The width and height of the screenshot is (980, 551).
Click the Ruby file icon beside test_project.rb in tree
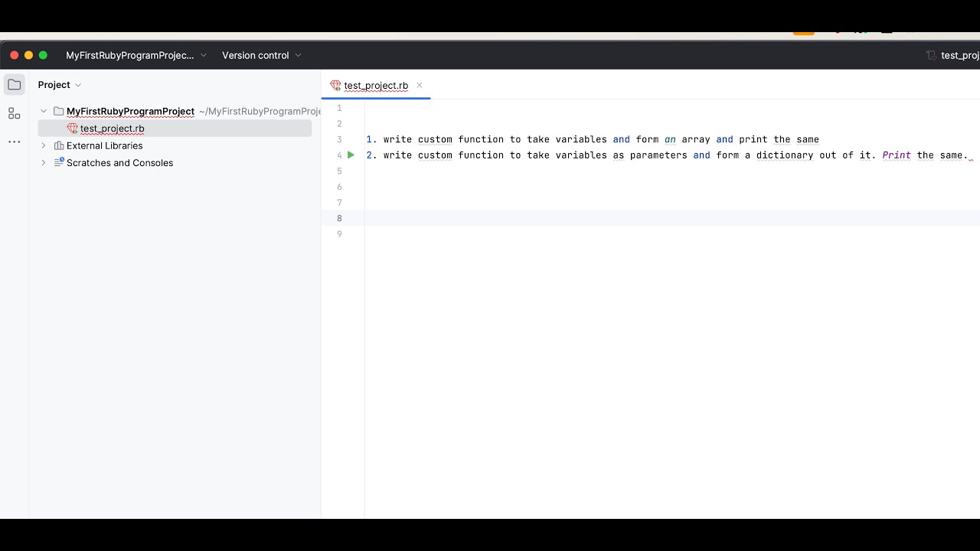click(x=73, y=129)
